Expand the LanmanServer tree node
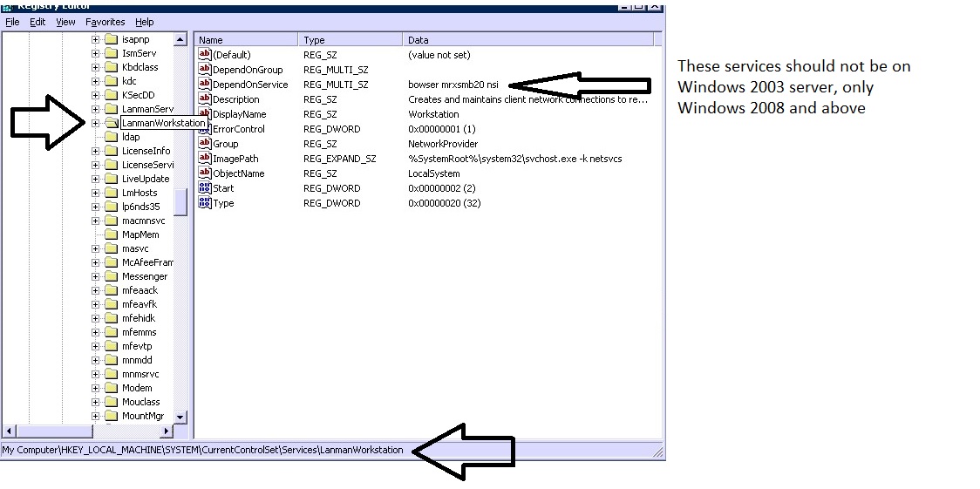 point(95,109)
